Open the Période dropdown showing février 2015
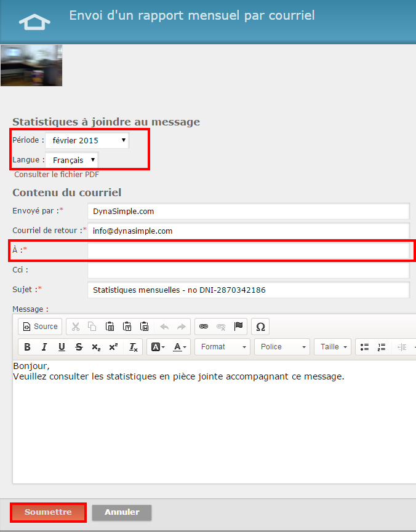The height and width of the screenshot is (532, 416). (x=87, y=141)
